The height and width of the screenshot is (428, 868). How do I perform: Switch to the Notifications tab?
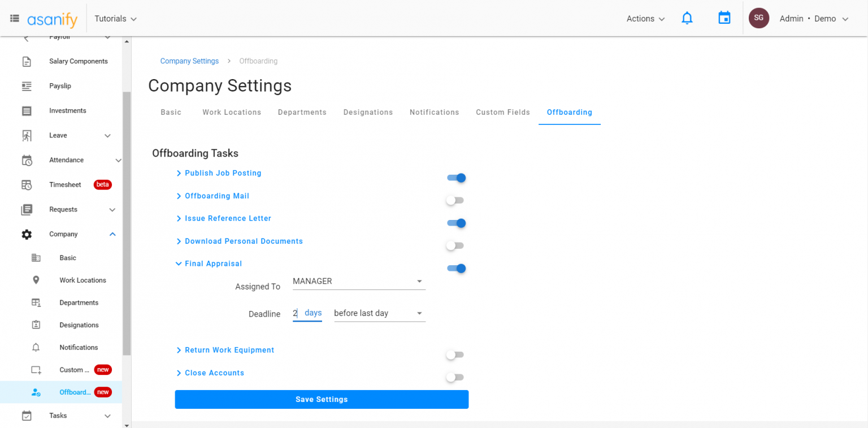[x=434, y=112]
